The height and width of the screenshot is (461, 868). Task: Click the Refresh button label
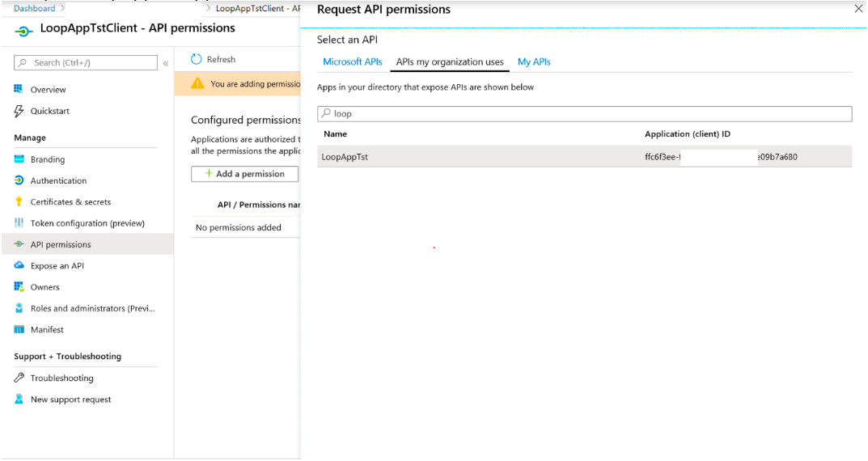click(x=221, y=59)
